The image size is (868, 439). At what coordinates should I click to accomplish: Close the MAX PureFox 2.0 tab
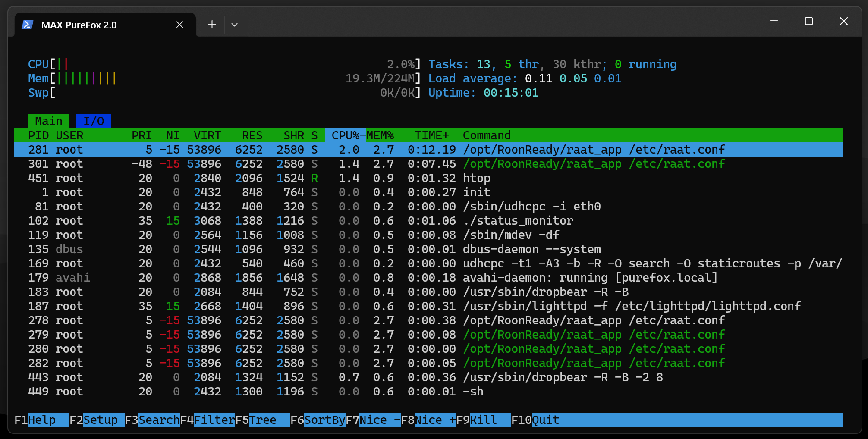(x=180, y=25)
